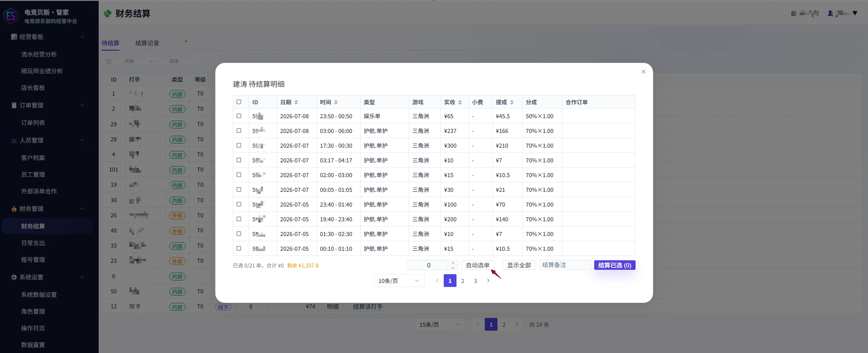Collapse the 人员管理 sidebar section
This screenshot has height=353, width=868.
(x=82, y=140)
